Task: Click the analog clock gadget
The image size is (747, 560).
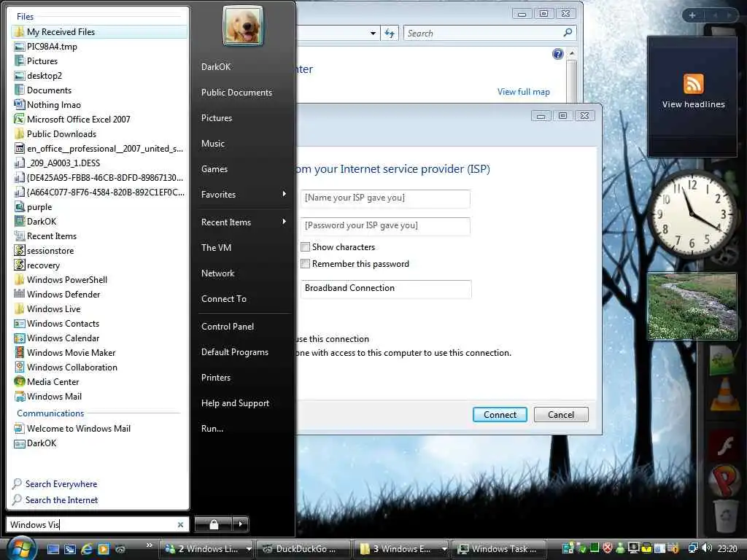Action: (x=692, y=214)
